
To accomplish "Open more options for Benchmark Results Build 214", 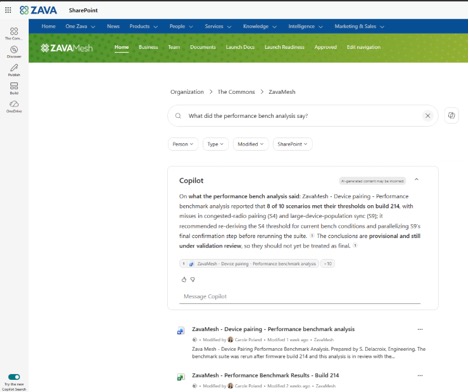I will (420, 375).
